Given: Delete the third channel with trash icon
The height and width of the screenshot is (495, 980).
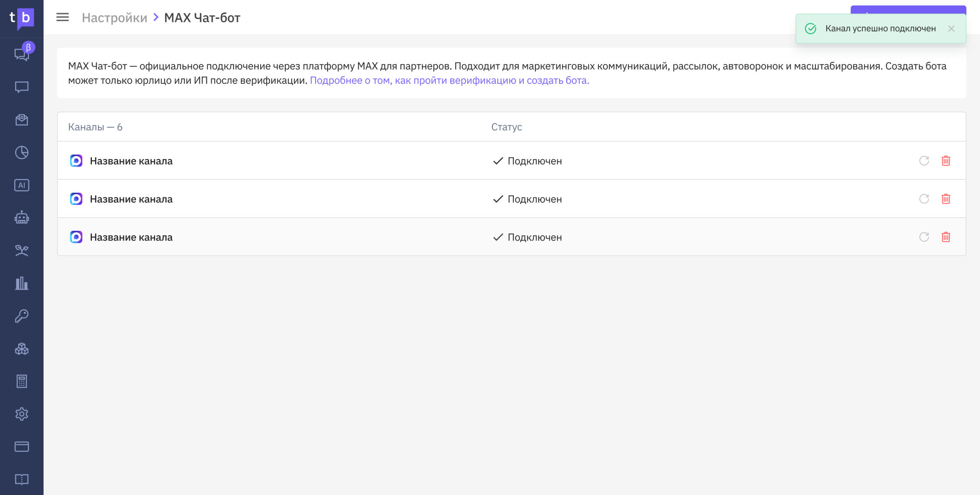Looking at the screenshot, I should point(946,237).
